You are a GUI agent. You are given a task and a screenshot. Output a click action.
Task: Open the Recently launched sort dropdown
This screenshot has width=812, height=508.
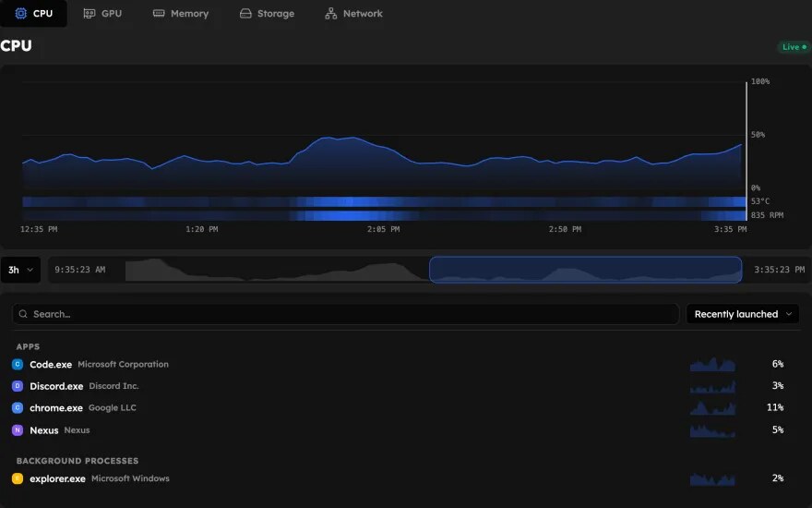click(x=743, y=314)
